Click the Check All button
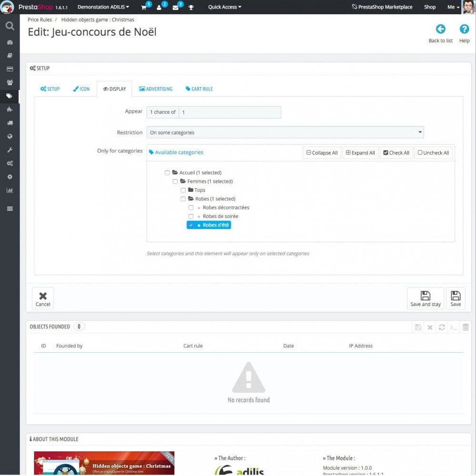This screenshot has height=476, width=476. click(396, 153)
